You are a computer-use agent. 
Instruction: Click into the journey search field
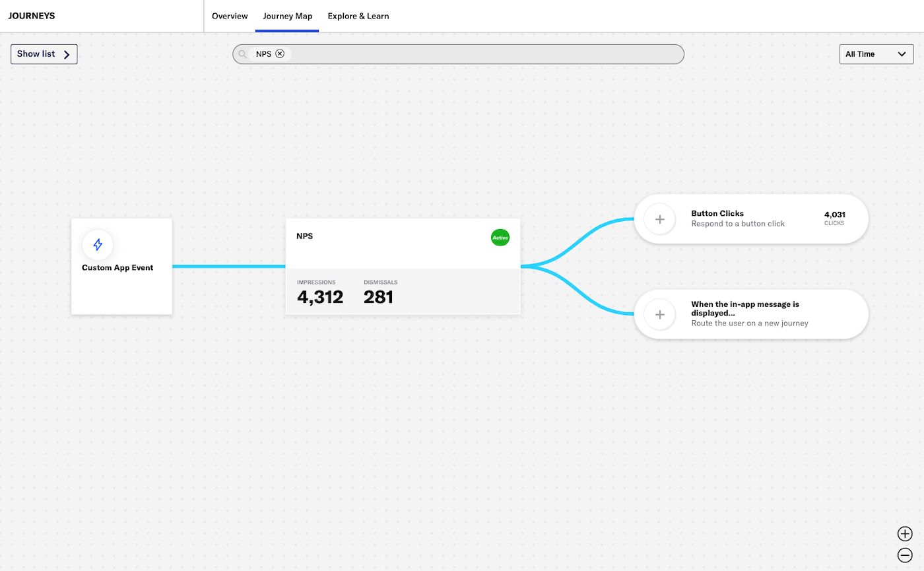tap(482, 54)
